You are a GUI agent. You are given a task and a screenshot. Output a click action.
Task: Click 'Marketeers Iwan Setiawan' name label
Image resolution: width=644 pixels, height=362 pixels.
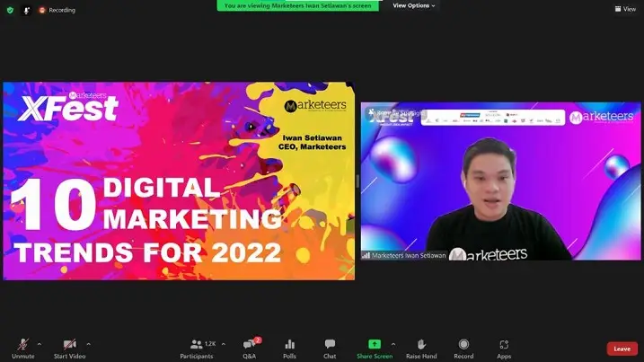click(x=409, y=256)
